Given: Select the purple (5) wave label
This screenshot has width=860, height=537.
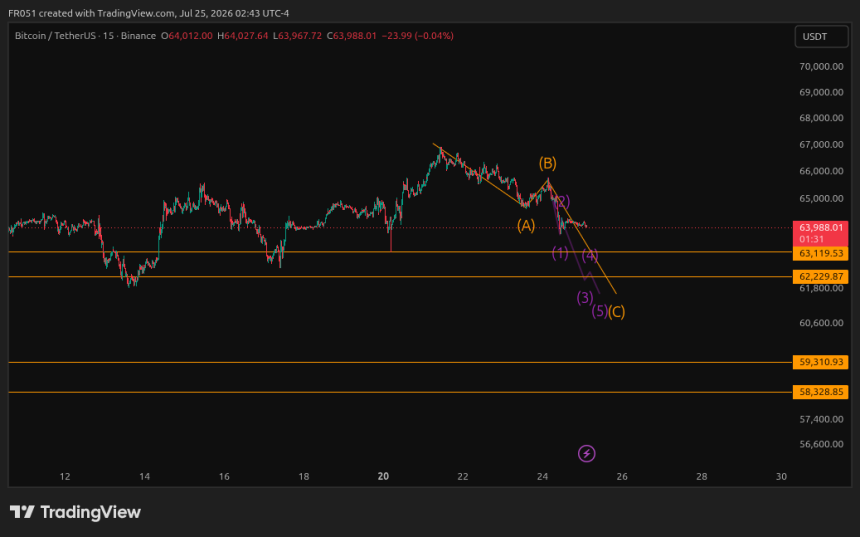Looking at the screenshot, I should (x=599, y=312).
